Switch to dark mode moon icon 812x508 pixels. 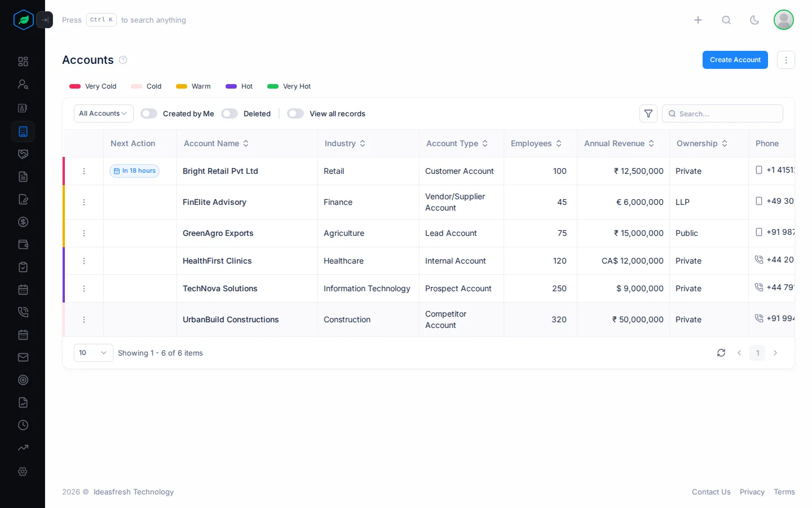click(754, 20)
